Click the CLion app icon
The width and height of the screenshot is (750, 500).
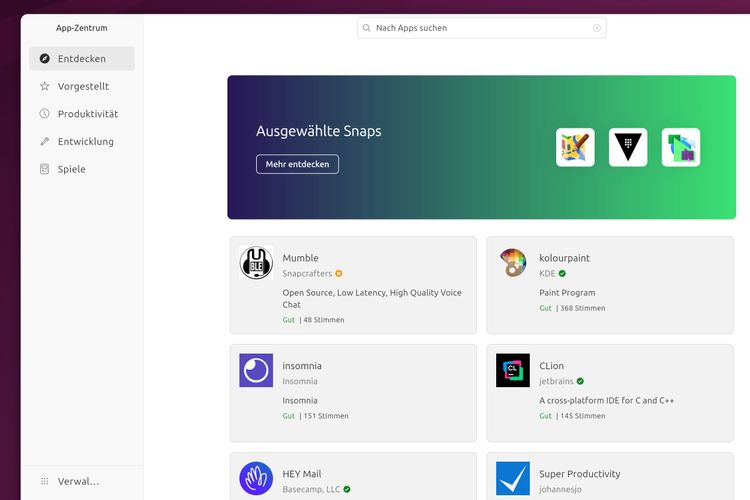click(x=513, y=371)
